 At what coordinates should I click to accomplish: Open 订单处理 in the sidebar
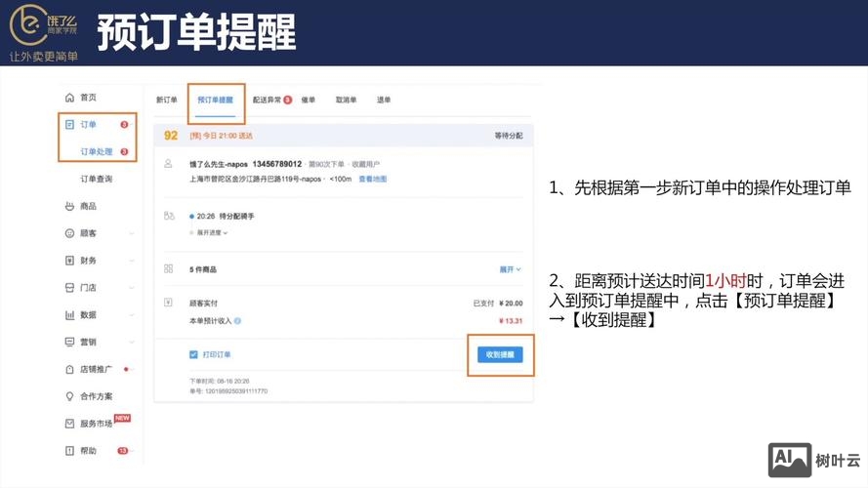coord(97,151)
